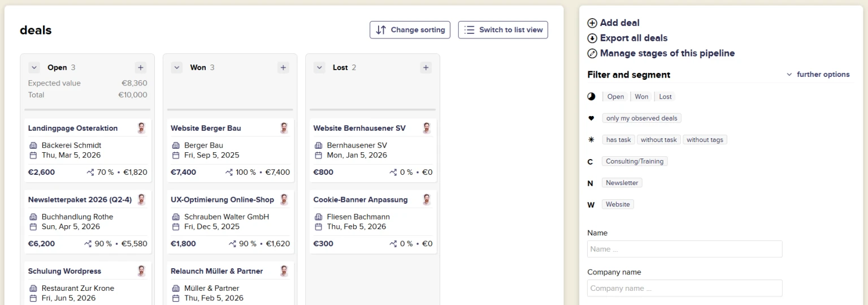Click the Add deal plus-circle icon

point(592,23)
